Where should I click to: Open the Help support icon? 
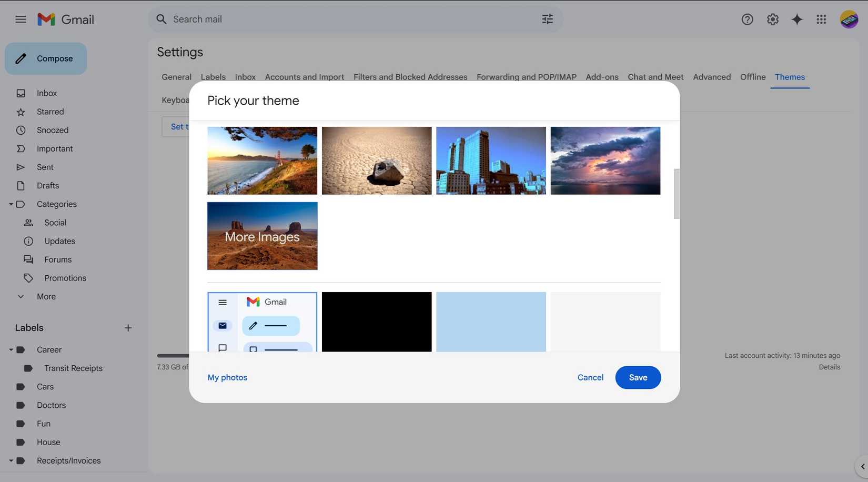pos(747,19)
